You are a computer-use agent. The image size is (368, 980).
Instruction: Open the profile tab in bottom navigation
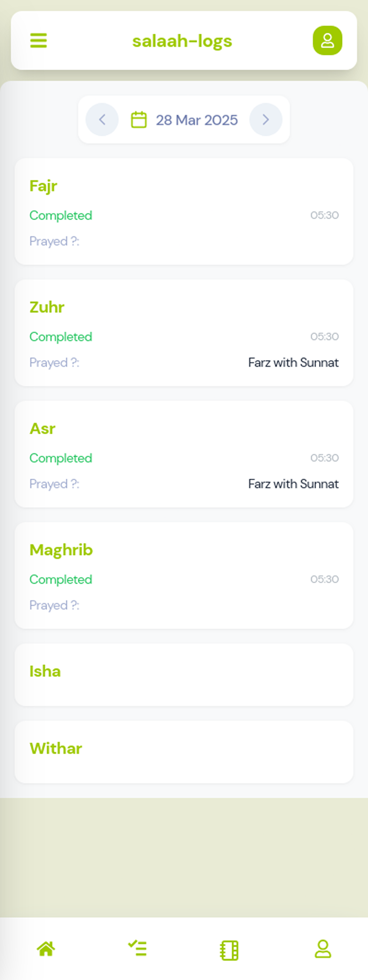click(x=323, y=949)
